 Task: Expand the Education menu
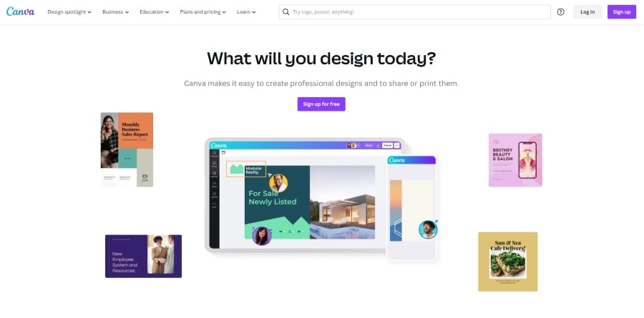click(x=154, y=12)
